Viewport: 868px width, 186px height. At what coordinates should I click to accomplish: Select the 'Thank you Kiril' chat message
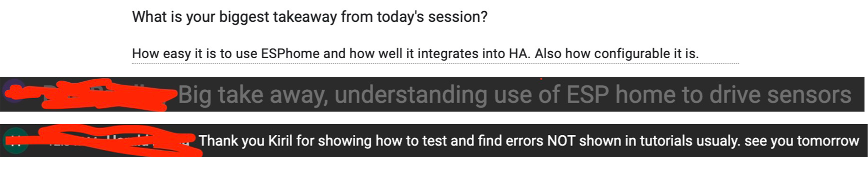[529, 141]
